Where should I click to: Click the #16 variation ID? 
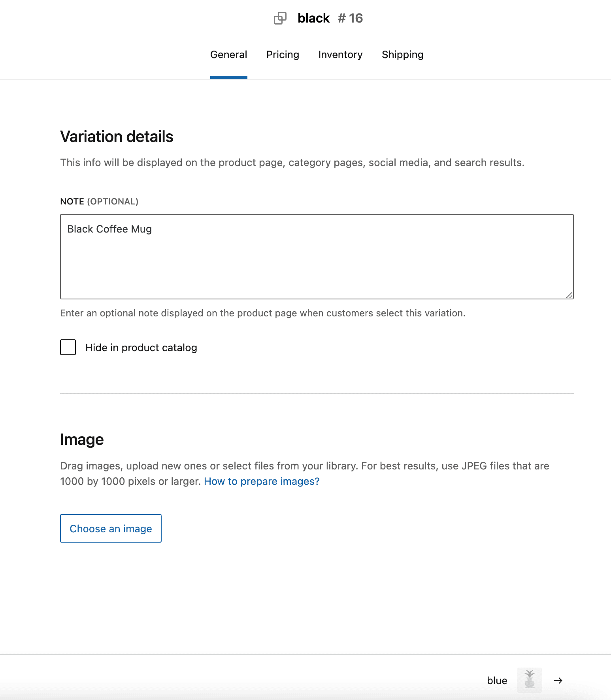[350, 18]
